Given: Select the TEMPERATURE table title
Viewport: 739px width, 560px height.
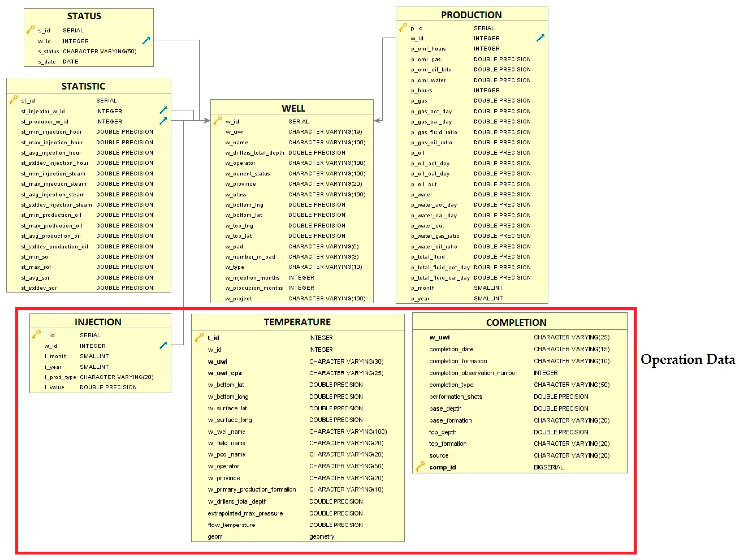Looking at the screenshot, I should [297, 322].
